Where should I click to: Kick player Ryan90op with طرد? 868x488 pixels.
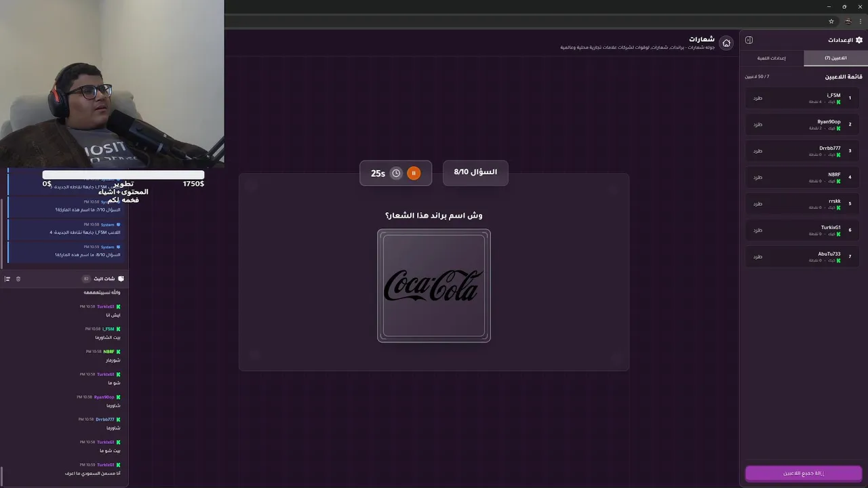(x=758, y=125)
